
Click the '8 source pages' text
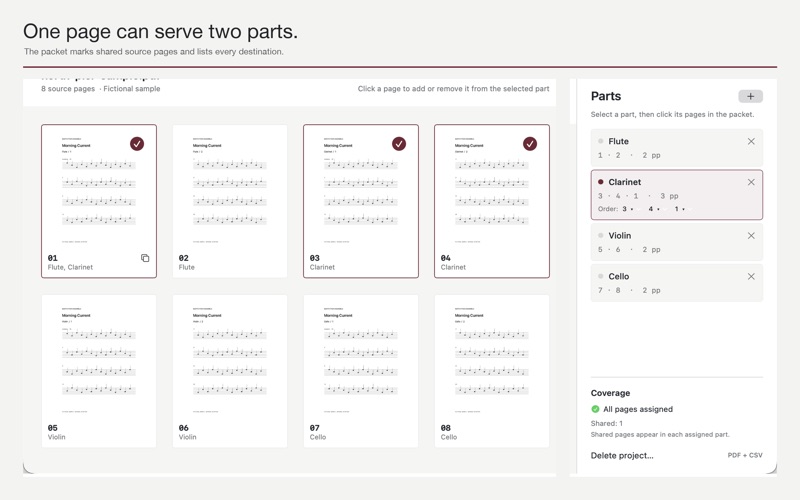[x=68, y=89]
